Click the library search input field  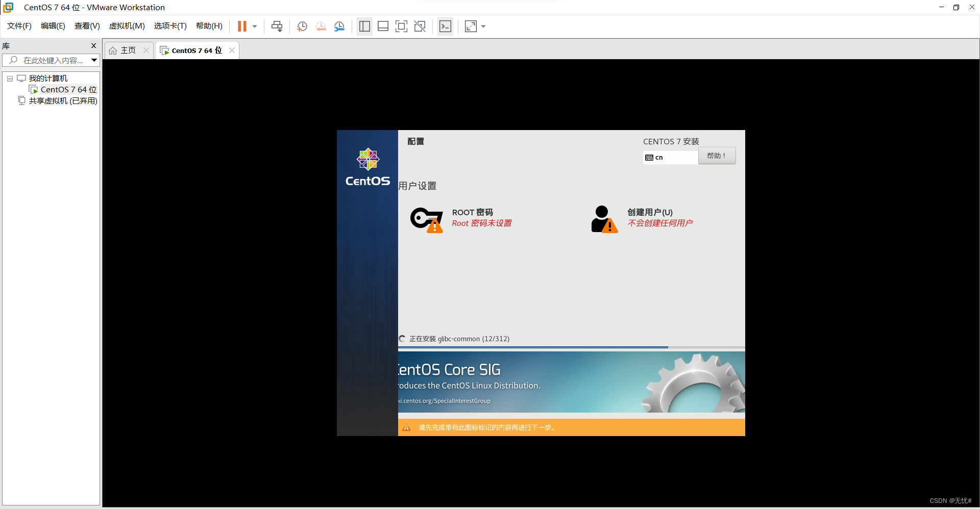51,60
